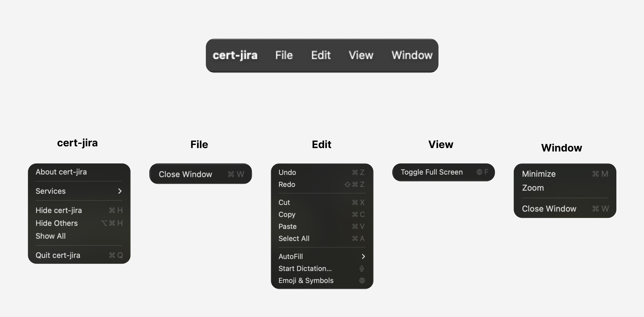The height and width of the screenshot is (317, 644).
Task: Select Hide Others from the cert-jira menu
Action: pos(56,223)
